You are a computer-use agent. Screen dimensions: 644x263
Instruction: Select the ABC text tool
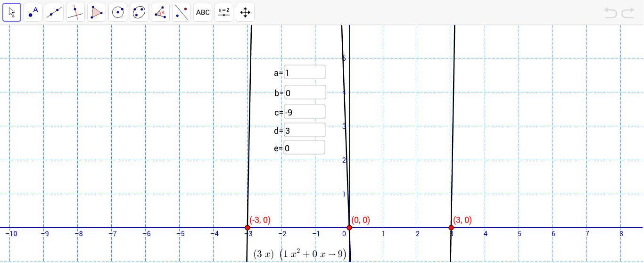(x=203, y=12)
